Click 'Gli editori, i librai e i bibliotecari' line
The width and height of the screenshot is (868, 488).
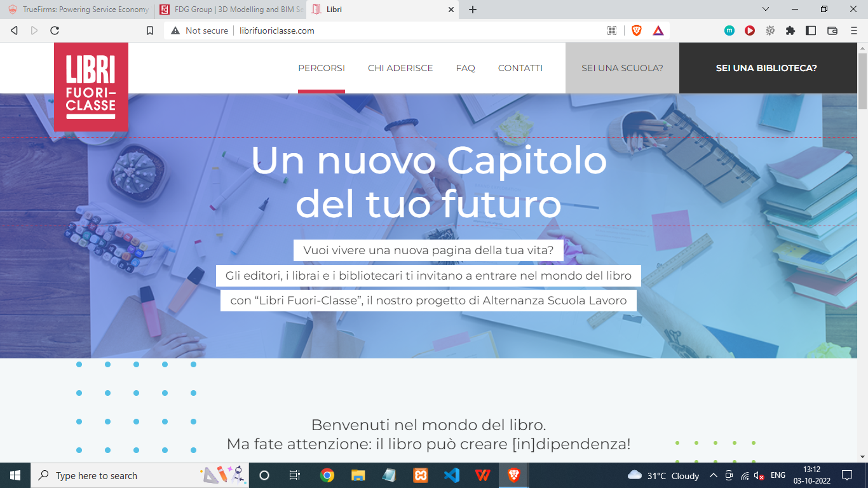[428, 276]
